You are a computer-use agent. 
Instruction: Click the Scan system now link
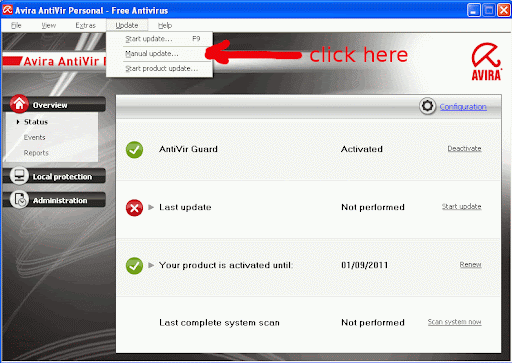[x=455, y=322]
